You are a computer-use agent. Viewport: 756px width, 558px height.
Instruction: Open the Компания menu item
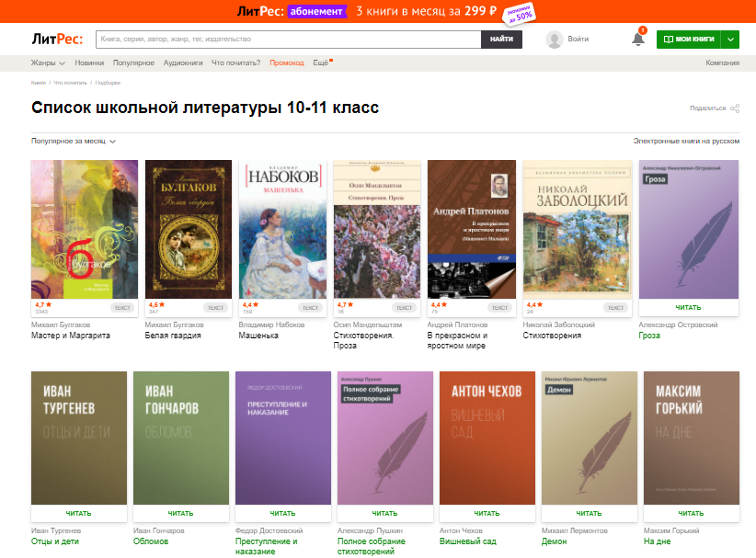[722, 63]
